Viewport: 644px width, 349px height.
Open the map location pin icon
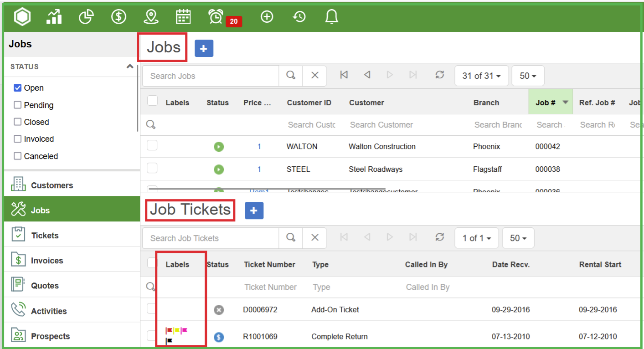click(151, 17)
